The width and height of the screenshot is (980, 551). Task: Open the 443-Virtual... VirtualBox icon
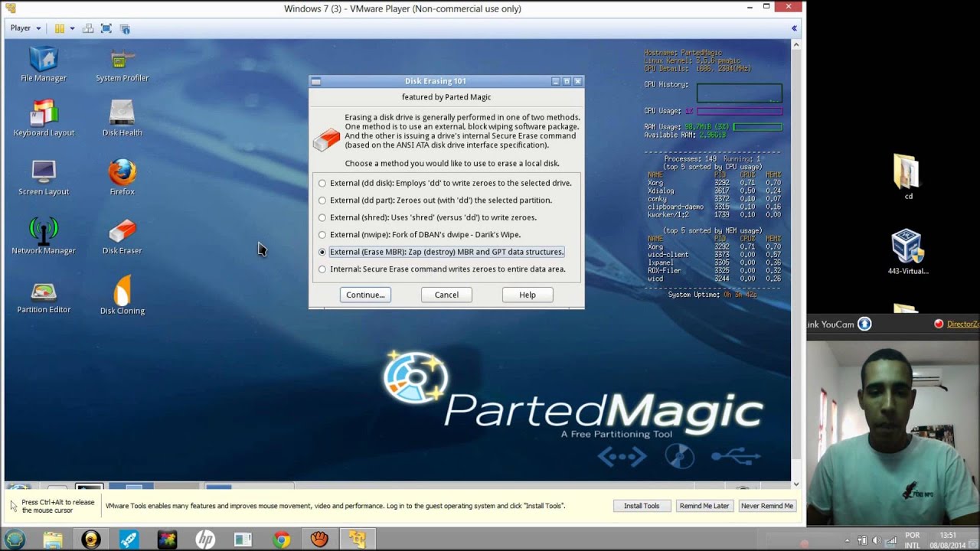click(x=907, y=253)
